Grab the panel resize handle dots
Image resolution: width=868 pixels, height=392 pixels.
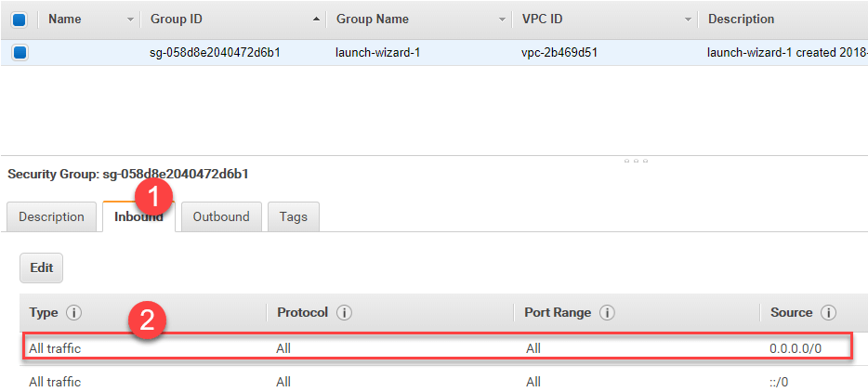coord(636,161)
